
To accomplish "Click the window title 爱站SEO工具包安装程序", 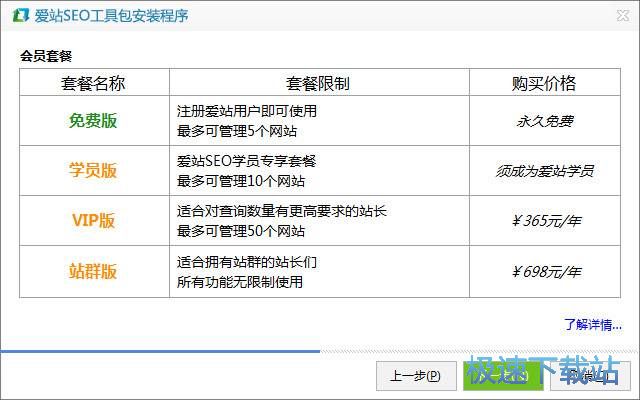I will point(111,16).
